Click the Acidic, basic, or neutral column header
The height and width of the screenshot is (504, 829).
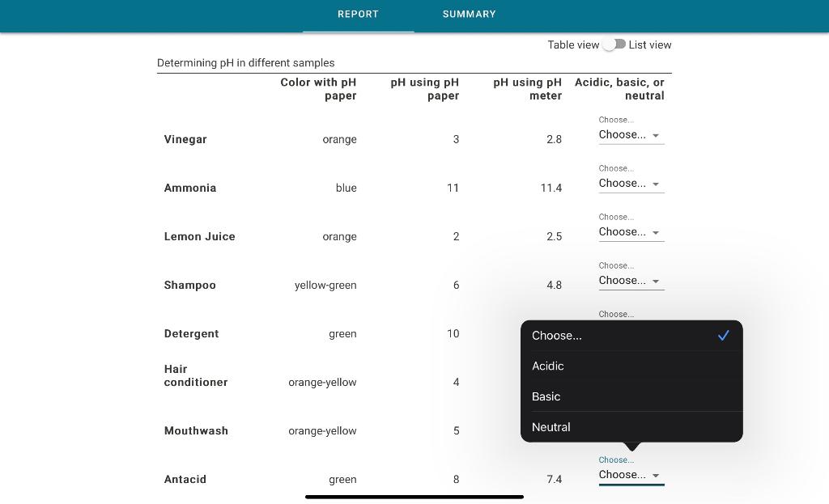click(619, 89)
